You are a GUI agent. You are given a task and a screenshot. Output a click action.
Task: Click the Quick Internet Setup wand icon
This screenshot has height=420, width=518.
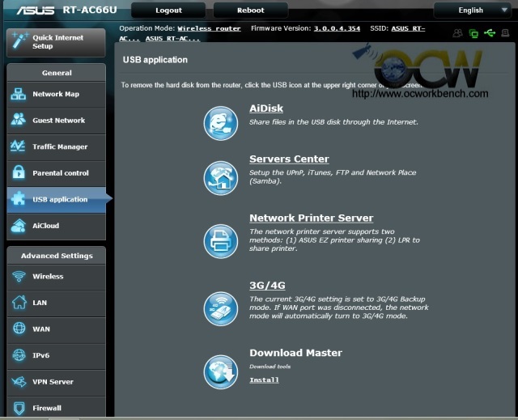(19, 41)
